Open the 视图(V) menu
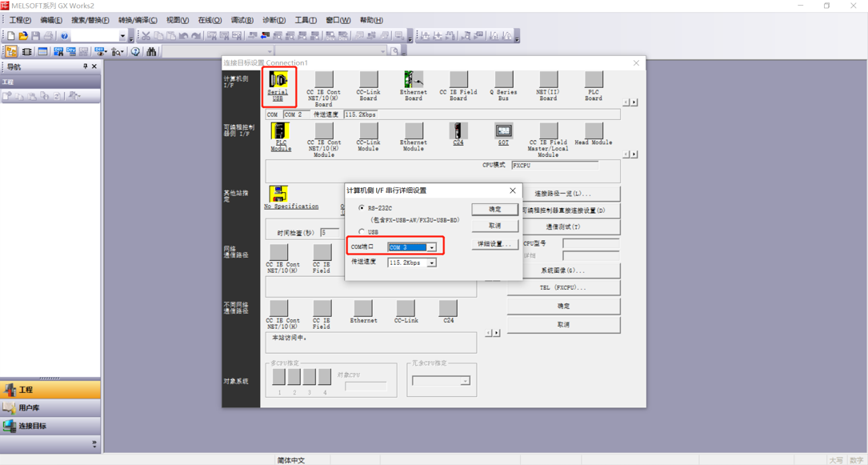This screenshot has width=868, height=465. click(178, 20)
